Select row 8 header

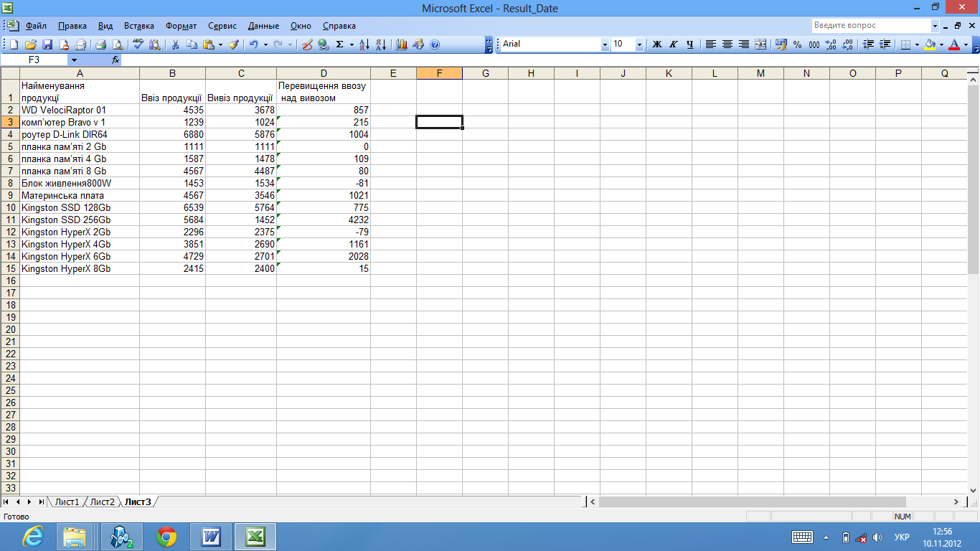point(10,183)
